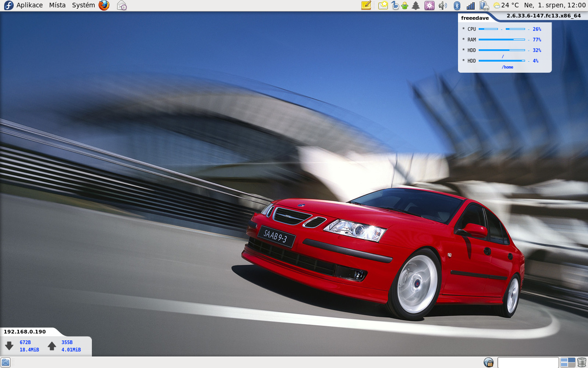Click the RAM 77% value
Image resolution: width=588 pixels, height=368 pixels.
pos(537,40)
